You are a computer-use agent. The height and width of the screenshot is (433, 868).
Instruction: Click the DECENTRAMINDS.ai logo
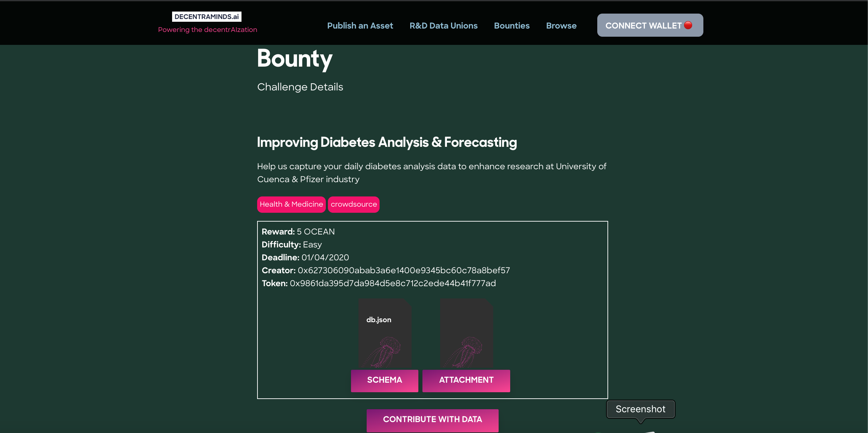[206, 17]
